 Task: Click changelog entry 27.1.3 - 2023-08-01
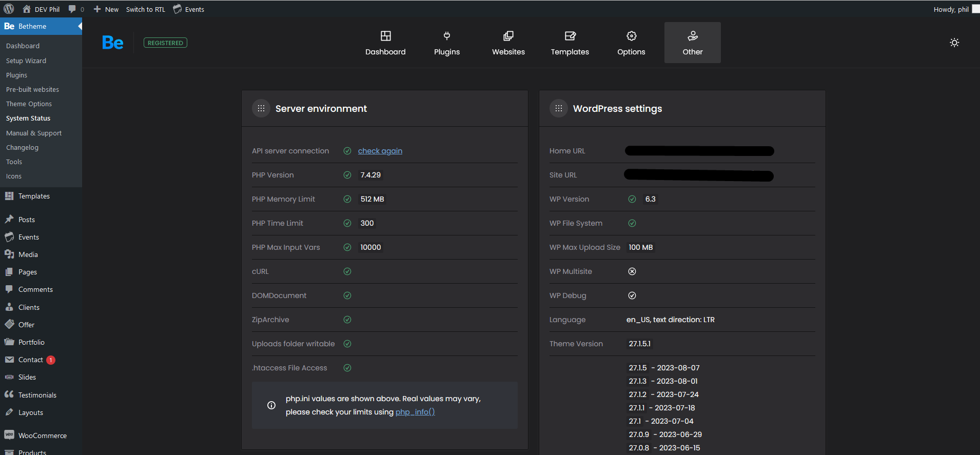[x=663, y=381]
